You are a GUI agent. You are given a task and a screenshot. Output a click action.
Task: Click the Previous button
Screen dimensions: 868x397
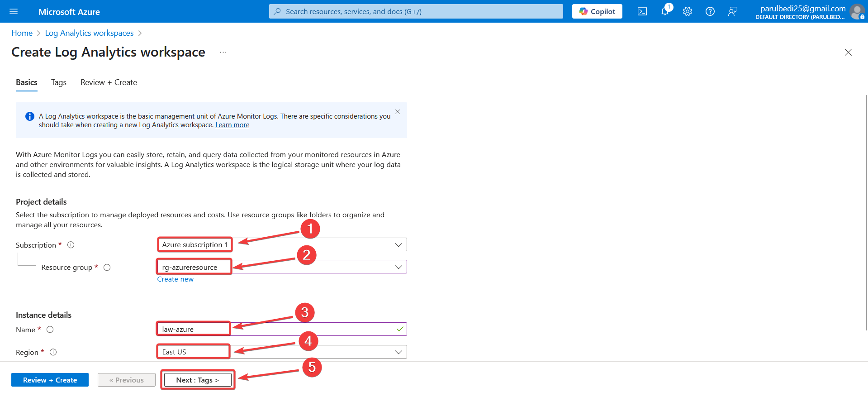[127, 380]
